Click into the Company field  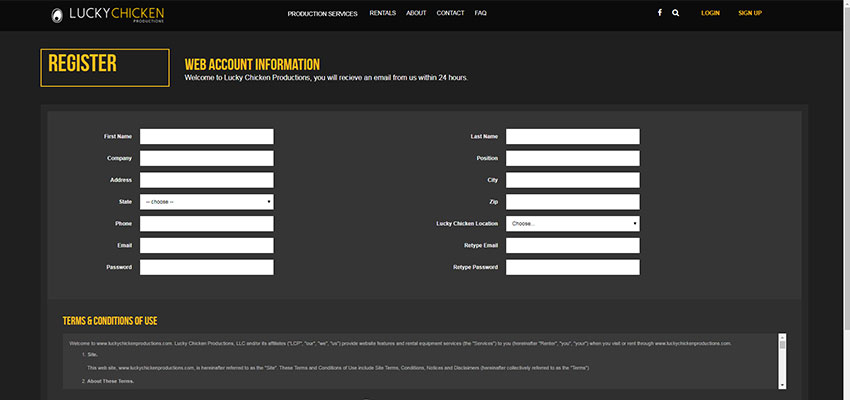coord(207,158)
